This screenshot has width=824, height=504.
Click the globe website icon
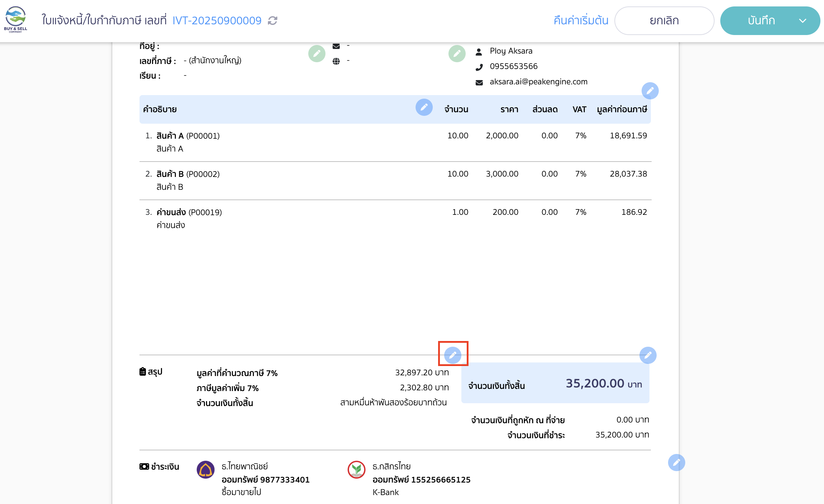[336, 61]
